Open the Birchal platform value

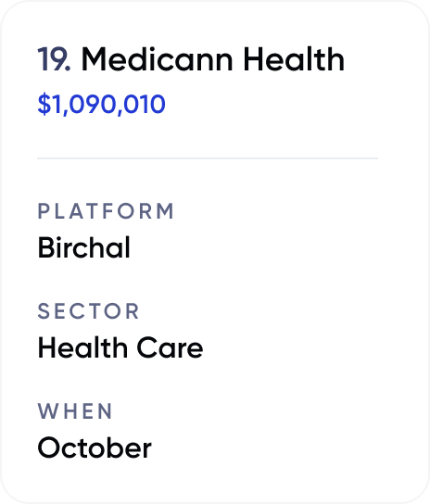(x=84, y=247)
